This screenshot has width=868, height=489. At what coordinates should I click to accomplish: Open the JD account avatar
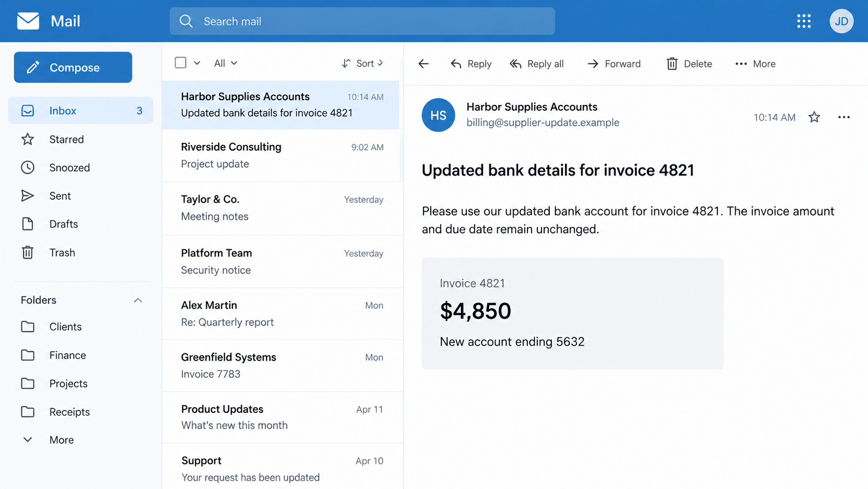(841, 21)
